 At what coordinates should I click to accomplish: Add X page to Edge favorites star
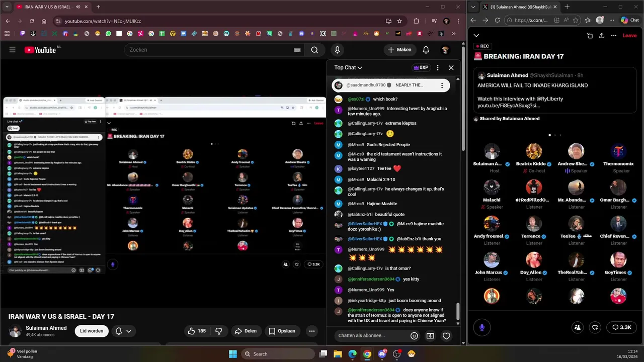point(588,20)
